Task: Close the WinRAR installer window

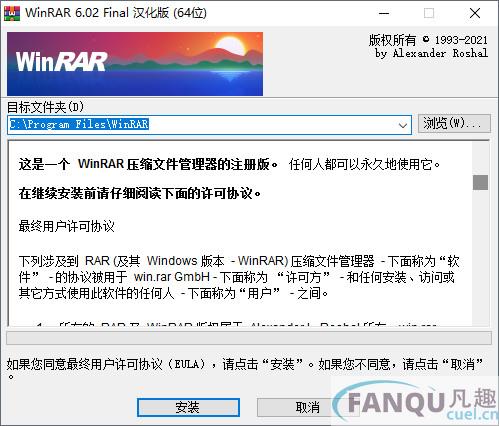Action: click(475, 13)
